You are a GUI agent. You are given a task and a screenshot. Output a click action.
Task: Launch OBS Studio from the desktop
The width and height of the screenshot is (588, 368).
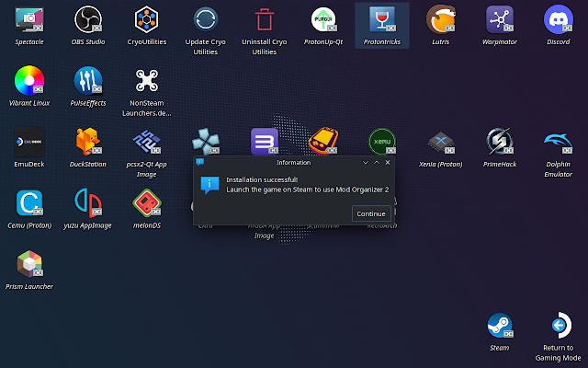pyautogui.click(x=88, y=19)
